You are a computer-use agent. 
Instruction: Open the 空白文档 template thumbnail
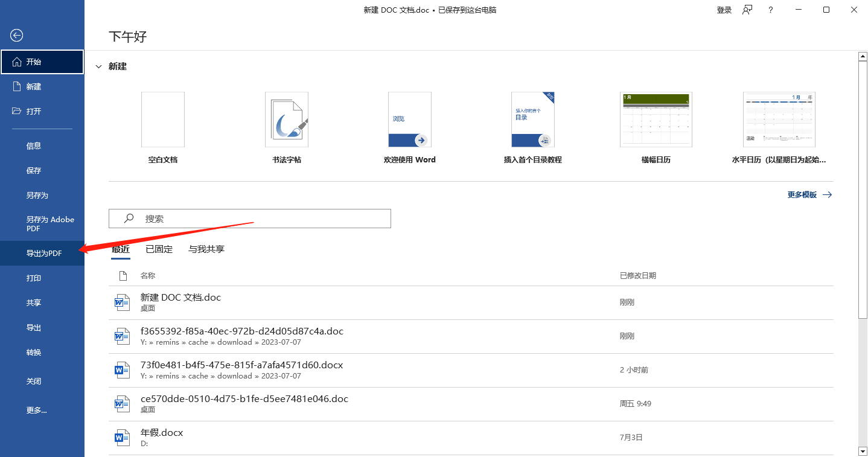163,120
